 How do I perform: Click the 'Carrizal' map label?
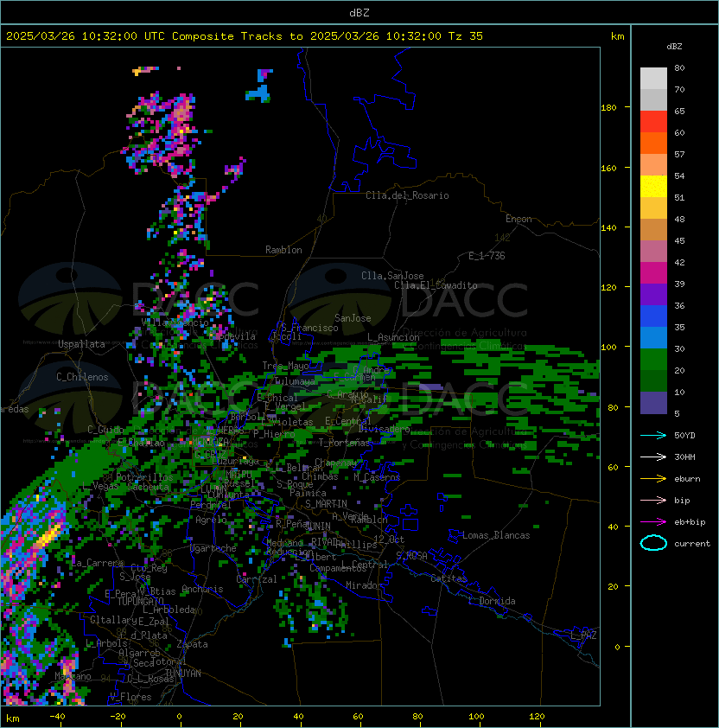click(x=257, y=579)
